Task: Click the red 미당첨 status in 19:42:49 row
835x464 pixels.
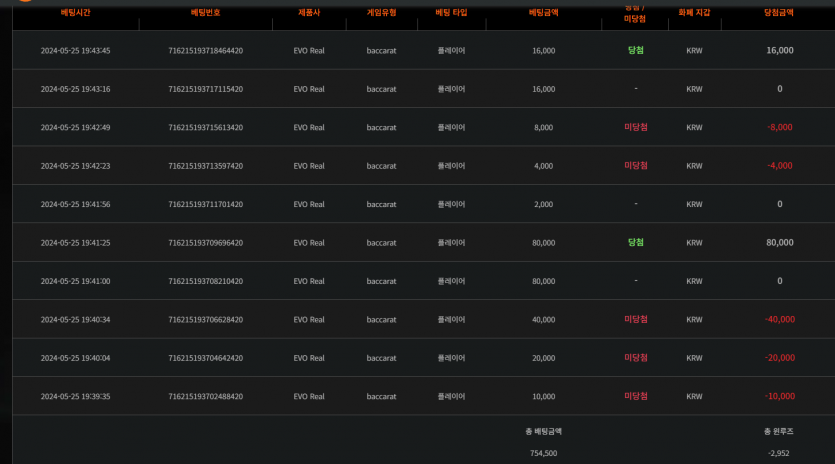Action: tap(635, 127)
